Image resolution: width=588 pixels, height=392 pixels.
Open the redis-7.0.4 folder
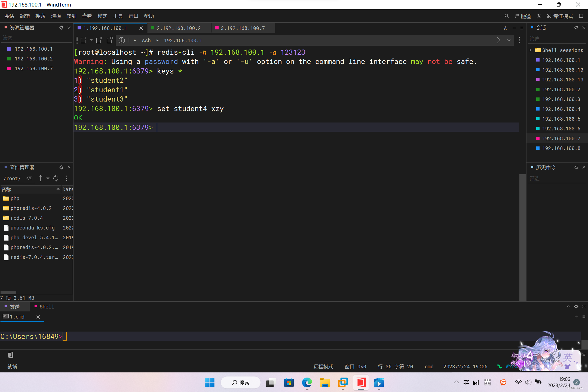[26, 218]
